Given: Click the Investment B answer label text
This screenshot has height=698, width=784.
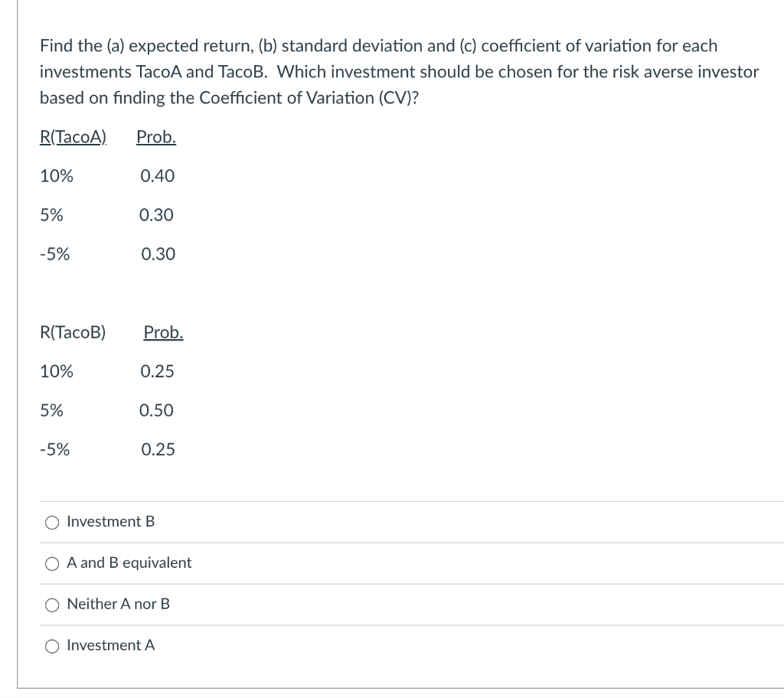Looking at the screenshot, I should click(110, 521).
